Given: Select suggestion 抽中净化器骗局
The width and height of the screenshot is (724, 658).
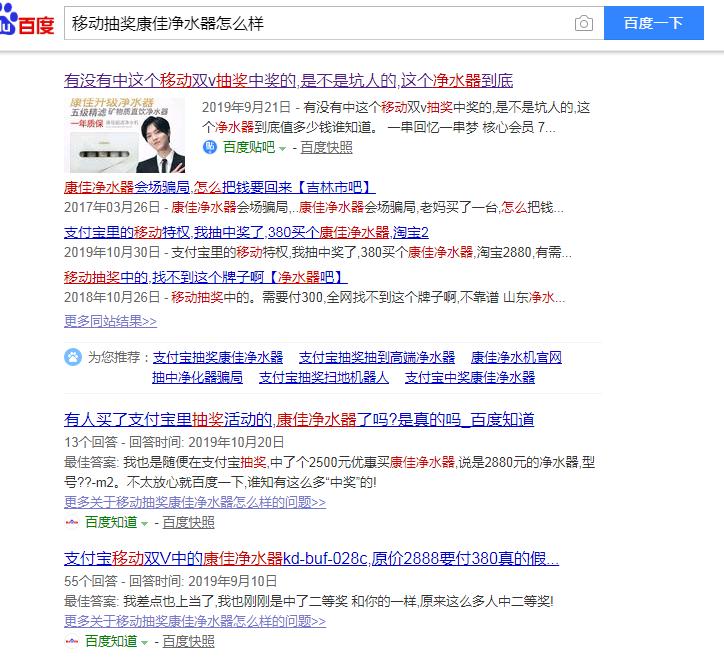Looking at the screenshot, I should (198, 377).
